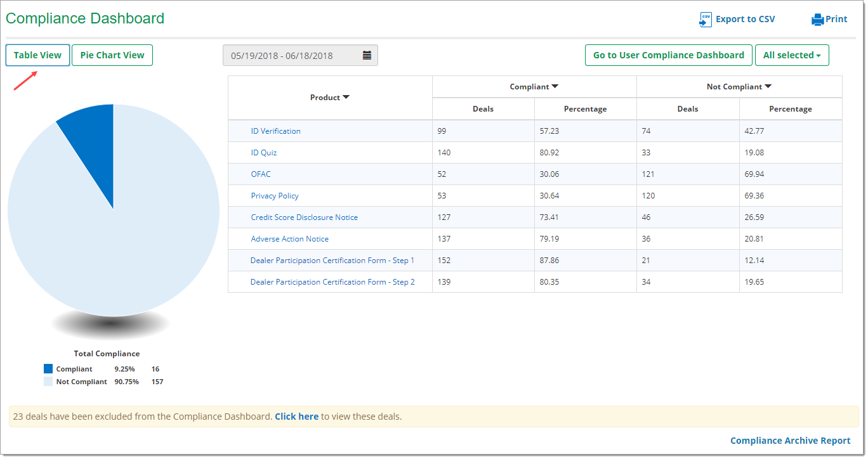Click the 80.92 percentage cell
868x459 pixels.
pyautogui.click(x=585, y=153)
